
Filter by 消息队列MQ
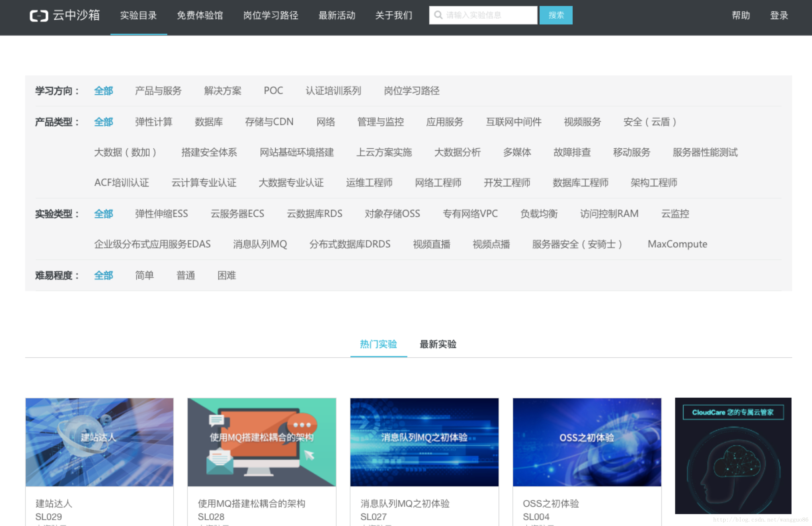click(260, 244)
